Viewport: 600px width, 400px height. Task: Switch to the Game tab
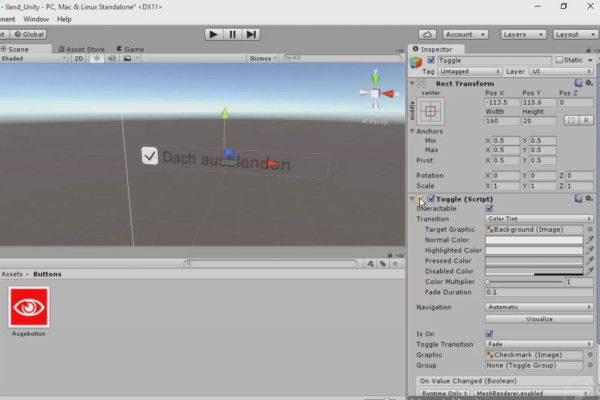(130, 49)
